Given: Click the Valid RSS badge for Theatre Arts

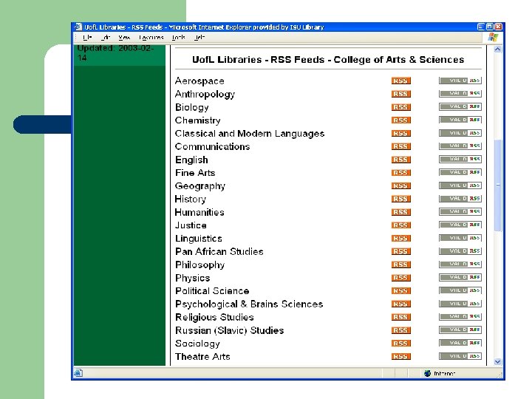Looking at the screenshot, I should (460, 356).
